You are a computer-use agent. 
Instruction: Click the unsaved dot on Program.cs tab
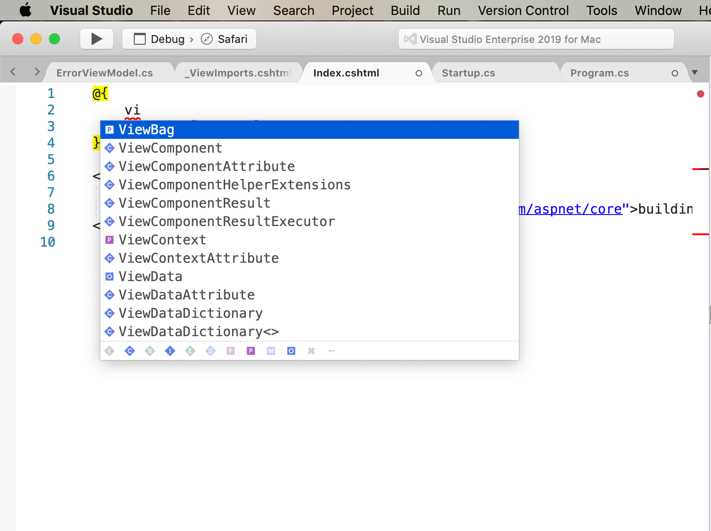tap(675, 73)
